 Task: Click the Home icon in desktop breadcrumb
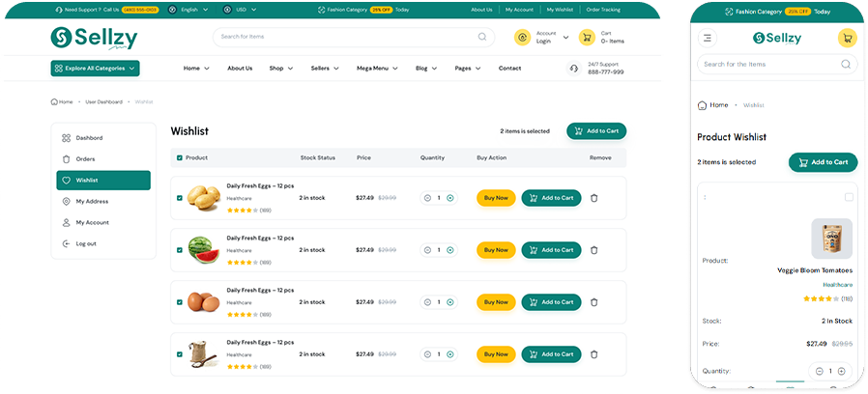54,101
